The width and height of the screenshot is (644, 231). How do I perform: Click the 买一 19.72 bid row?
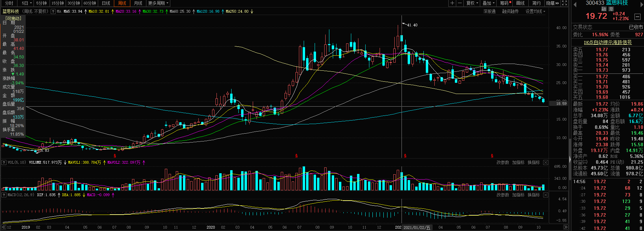(607, 77)
